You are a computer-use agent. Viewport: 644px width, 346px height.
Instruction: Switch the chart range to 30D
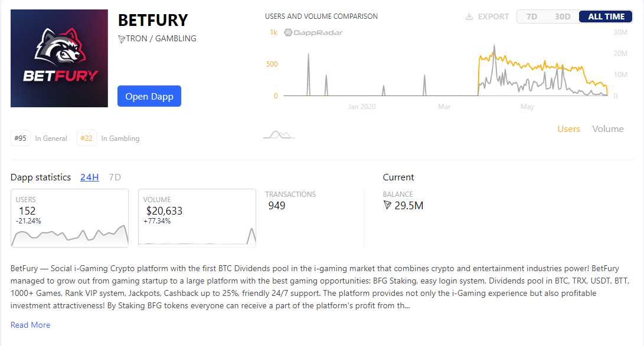click(x=563, y=17)
